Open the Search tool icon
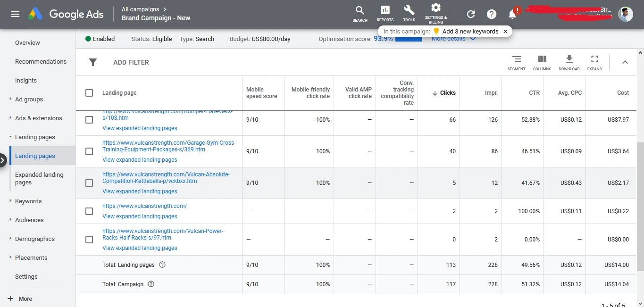Image resolution: width=644 pixels, height=307 pixels. click(360, 14)
